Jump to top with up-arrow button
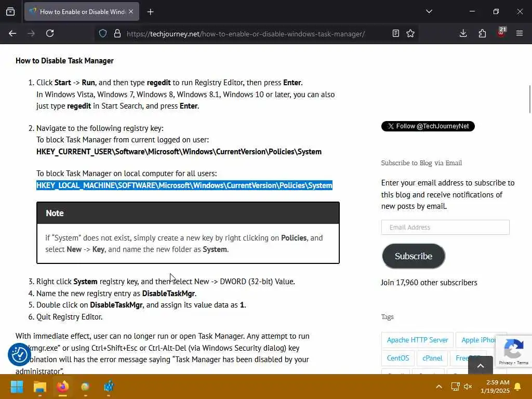The image size is (532, 399). pyautogui.click(x=481, y=365)
